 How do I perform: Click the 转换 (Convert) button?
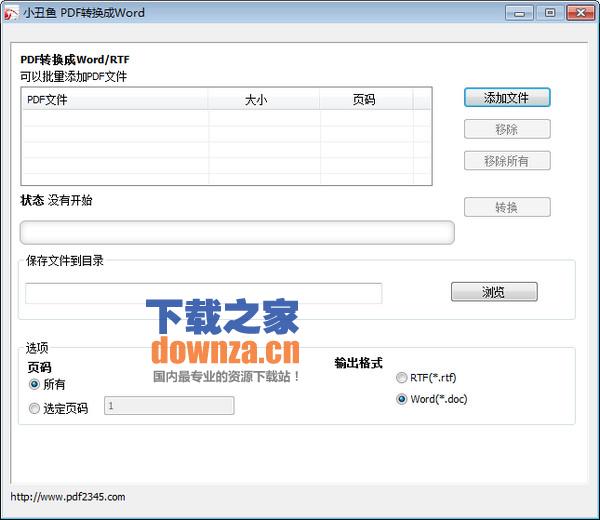click(507, 207)
